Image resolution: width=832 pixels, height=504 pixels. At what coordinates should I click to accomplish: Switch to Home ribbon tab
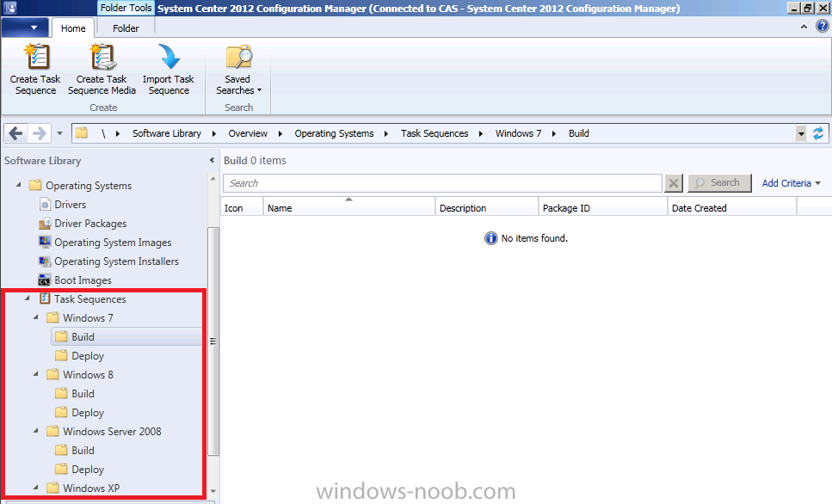pyautogui.click(x=73, y=28)
